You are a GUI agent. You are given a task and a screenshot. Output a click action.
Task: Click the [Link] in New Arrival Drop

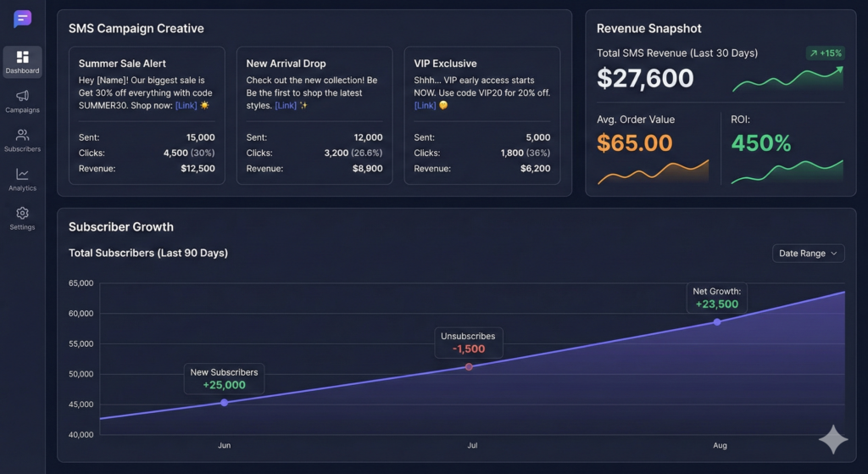tap(286, 105)
